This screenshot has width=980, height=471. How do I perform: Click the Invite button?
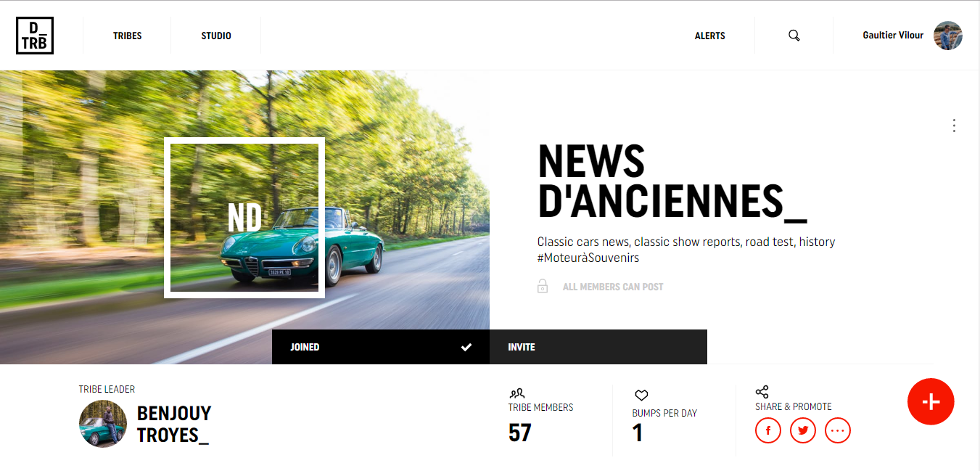tap(598, 347)
